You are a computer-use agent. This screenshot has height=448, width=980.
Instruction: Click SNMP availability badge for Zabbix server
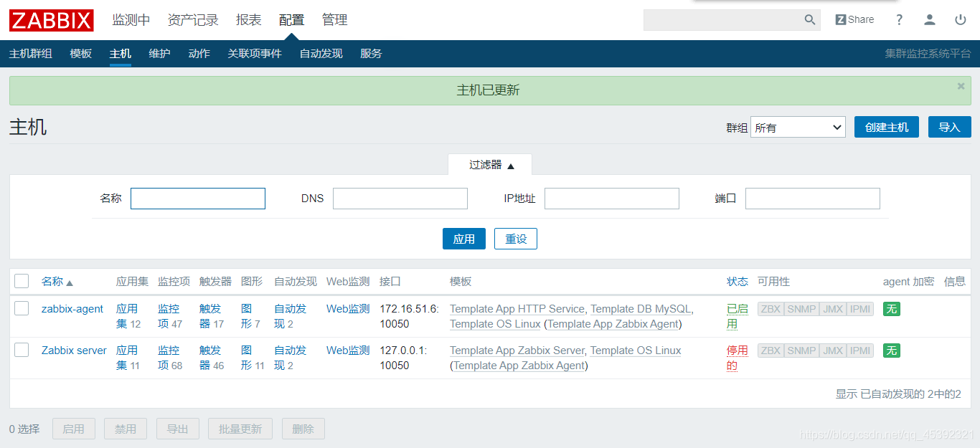pyautogui.click(x=801, y=351)
